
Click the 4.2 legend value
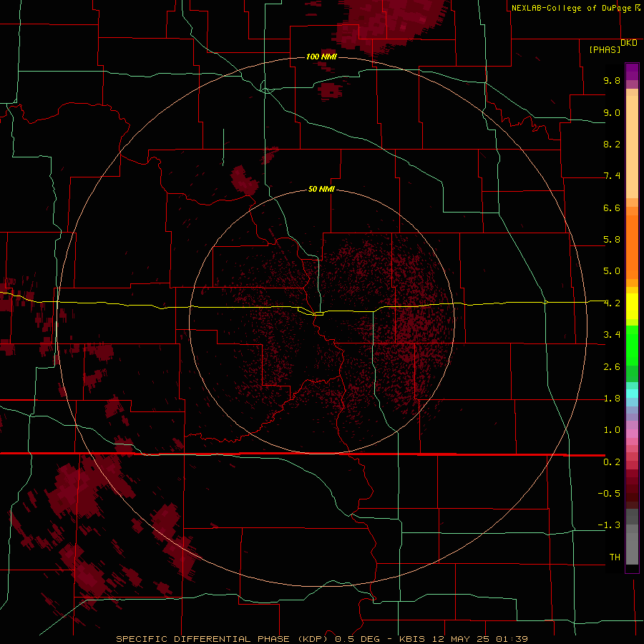point(612,303)
